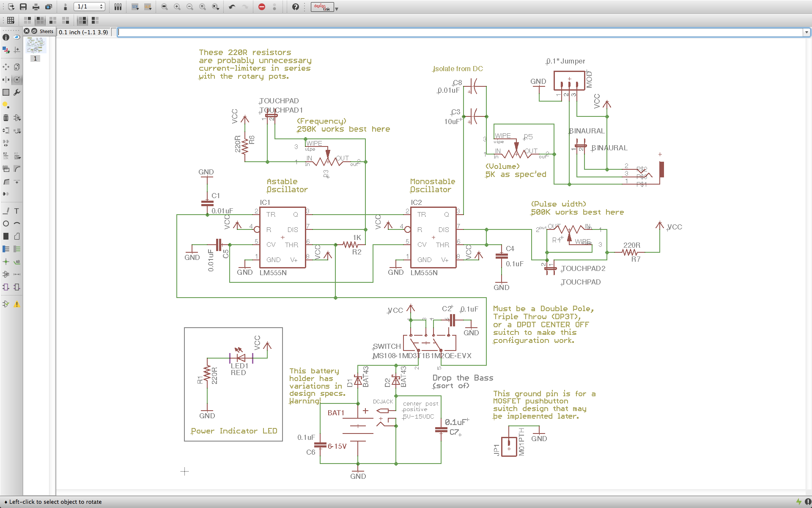Select the Copy tool
This screenshot has height=508, width=812.
[17, 67]
